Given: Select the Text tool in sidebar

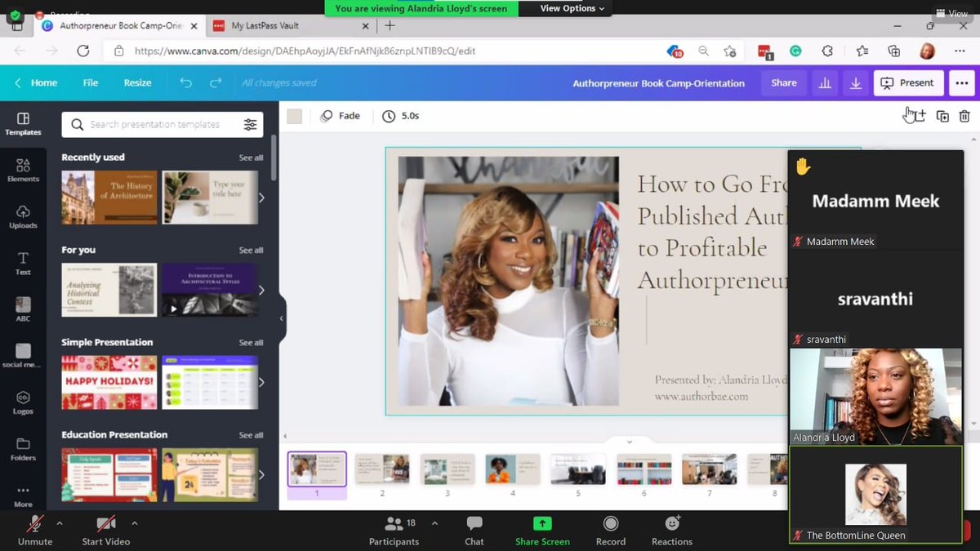Looking at the screenshot, I should [x=23, y=264].
